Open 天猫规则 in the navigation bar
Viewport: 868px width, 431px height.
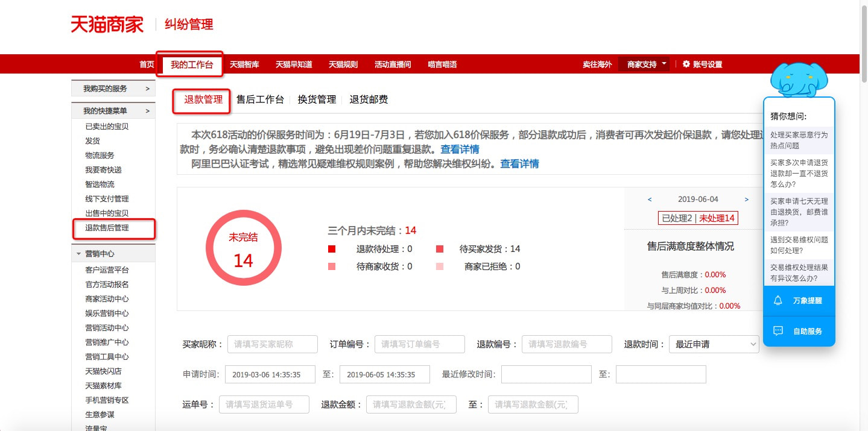[343, 64]
